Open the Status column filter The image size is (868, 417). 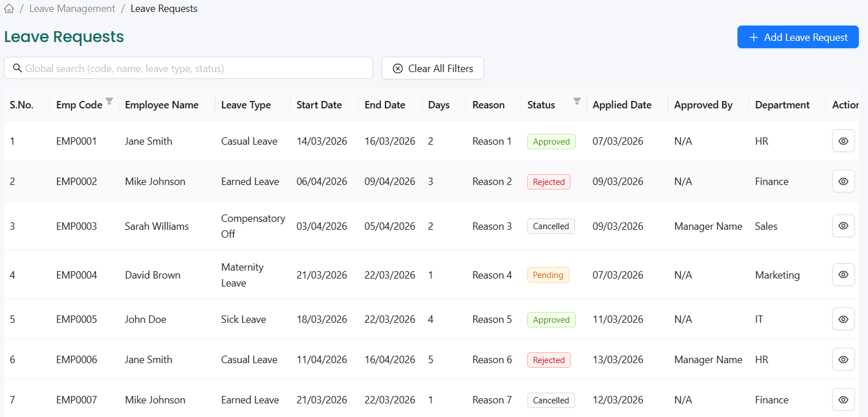click(x=577, y=102)
